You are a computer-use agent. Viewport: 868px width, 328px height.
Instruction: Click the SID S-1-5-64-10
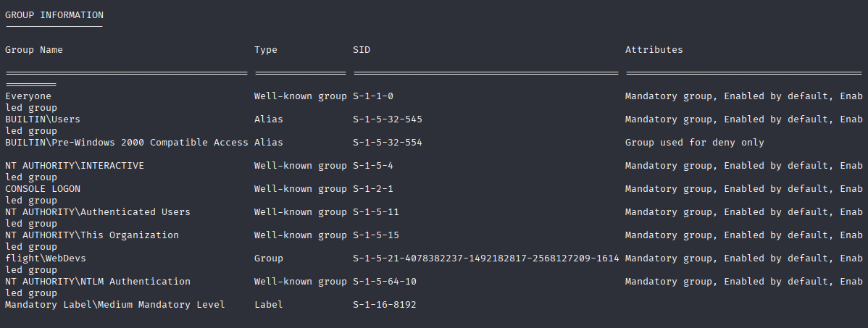click(385, 282)
